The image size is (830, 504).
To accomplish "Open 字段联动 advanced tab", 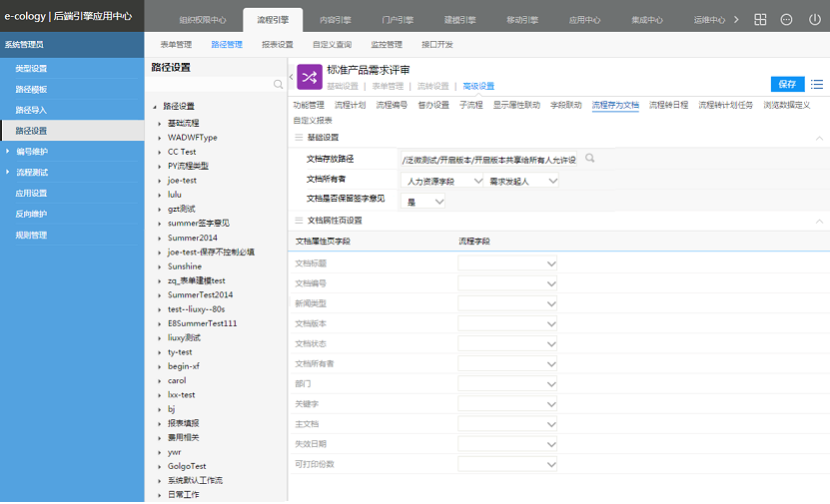I will point(566,105).
